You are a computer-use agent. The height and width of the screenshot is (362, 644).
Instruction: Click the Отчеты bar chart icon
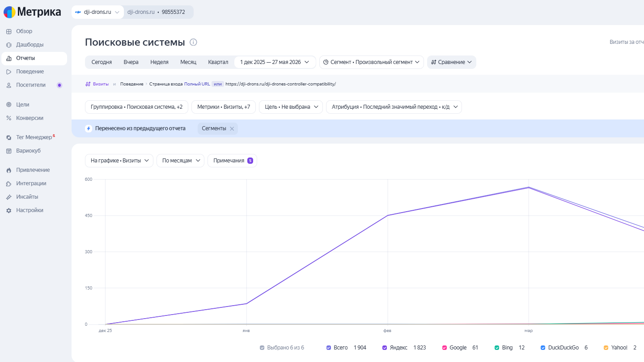(x=8, y=58)
